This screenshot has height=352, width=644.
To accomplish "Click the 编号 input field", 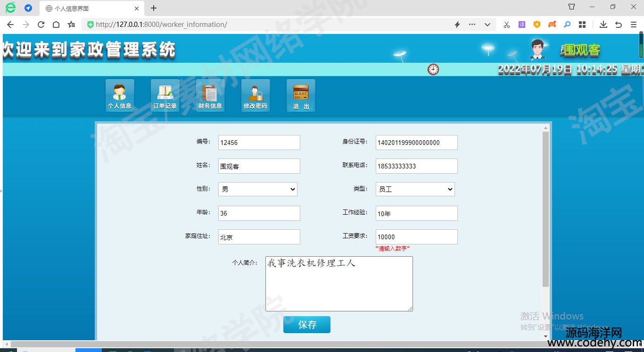I will pos(259,142).
